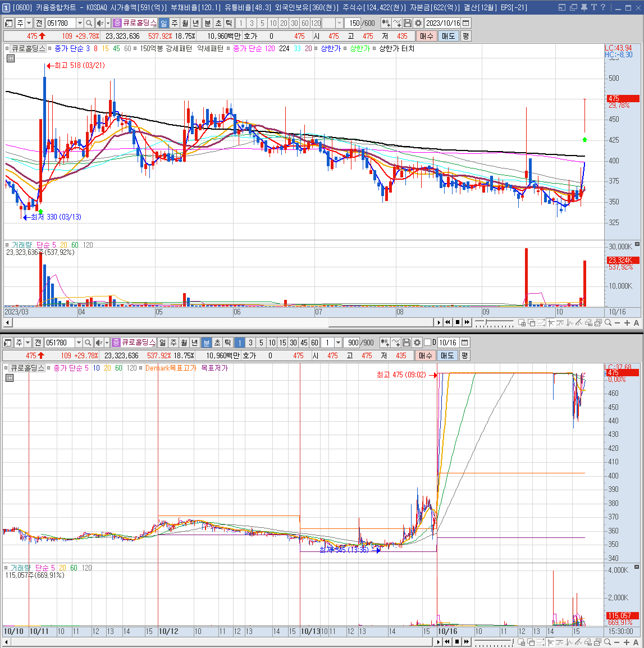The height and width of the screenshot is (648, 644).
Task: Select 분 (minute) period in lower chart
Action: (x=206, y=343)
